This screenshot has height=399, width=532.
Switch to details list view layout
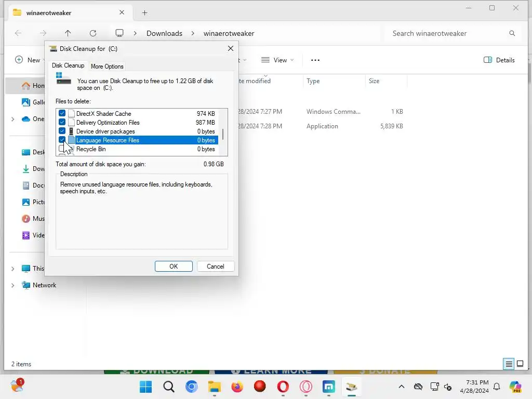509,364
